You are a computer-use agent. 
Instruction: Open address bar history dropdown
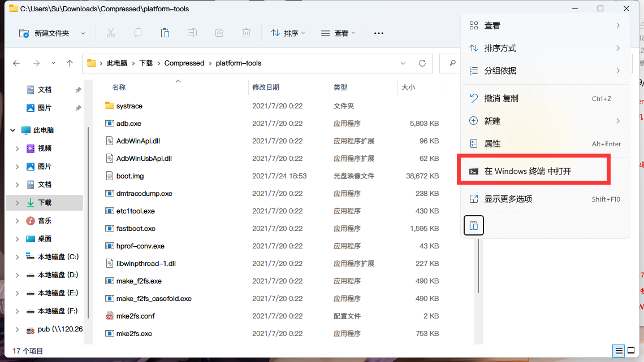point(403,63)
